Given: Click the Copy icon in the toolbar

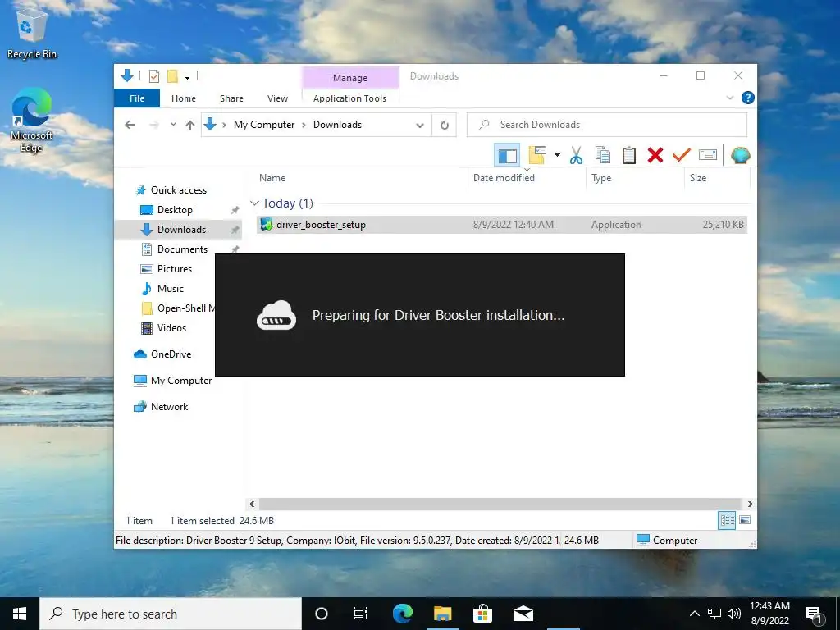Looking at the screenshot, I should point(603,155).
